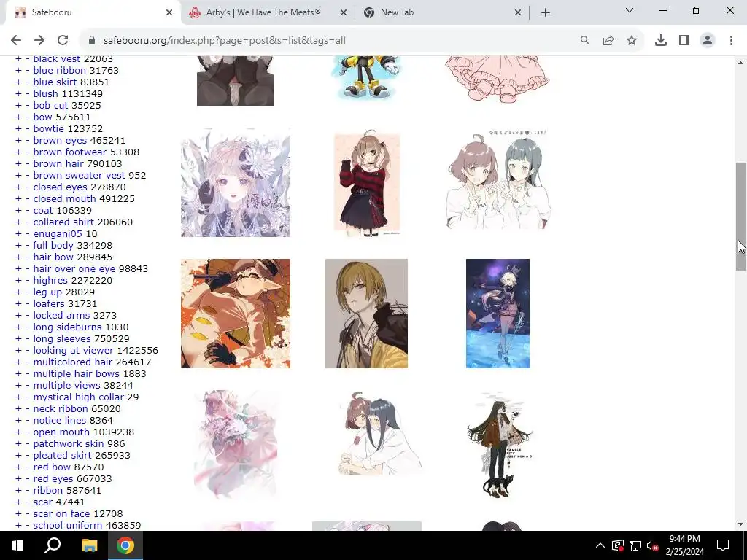
Task: Exclude blush tag with minus sign
Action: [28, 94]
